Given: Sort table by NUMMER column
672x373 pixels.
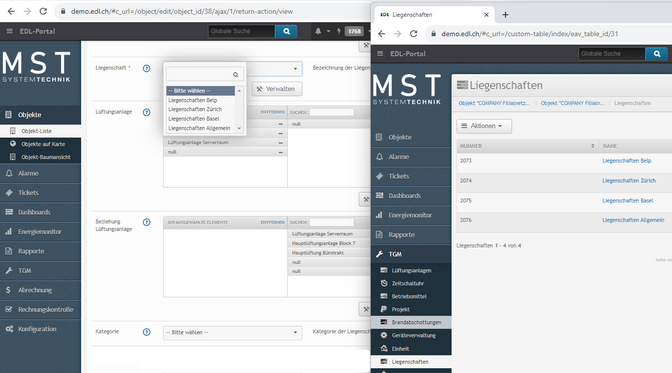Looking at the screenshot, I should click(x=527, y=146).
